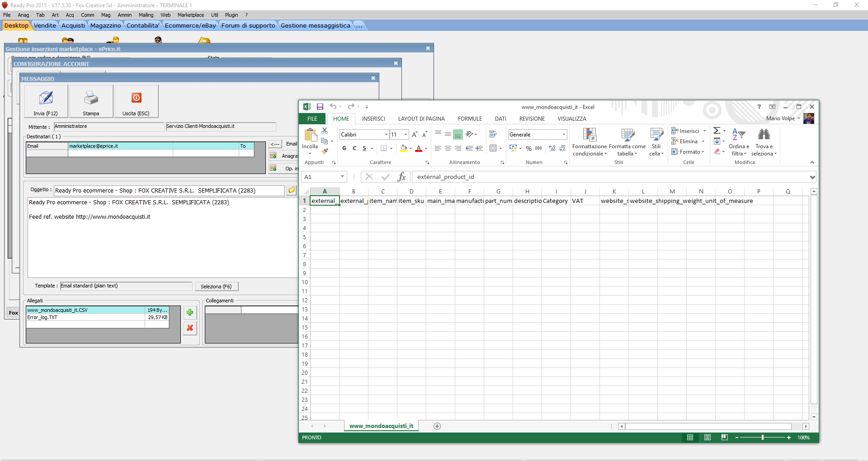Open Marketplace menu in Ready Pro
The image size is (868, 461).
coord(191,15)
